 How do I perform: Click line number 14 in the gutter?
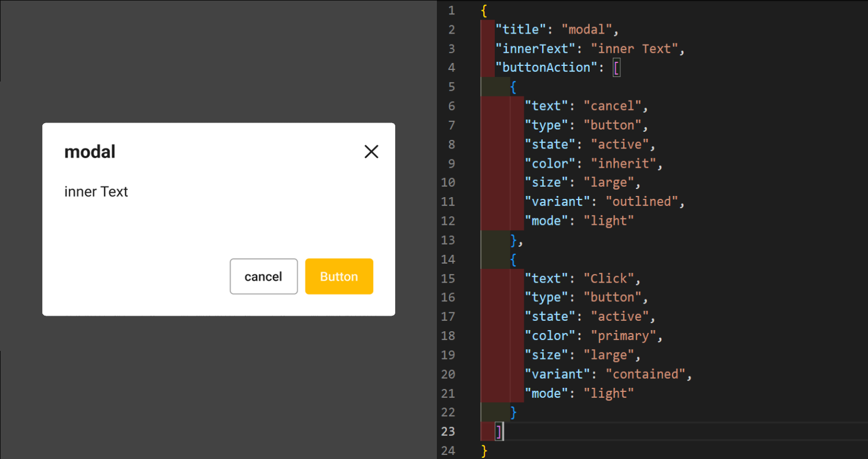pyautogui.click(x=448, y=259)
